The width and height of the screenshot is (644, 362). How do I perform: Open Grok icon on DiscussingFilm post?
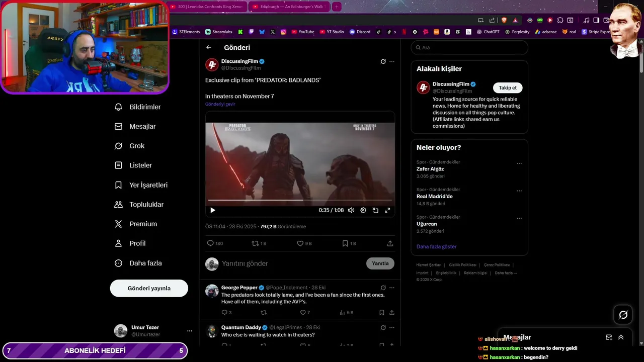[x=383, y=61]
